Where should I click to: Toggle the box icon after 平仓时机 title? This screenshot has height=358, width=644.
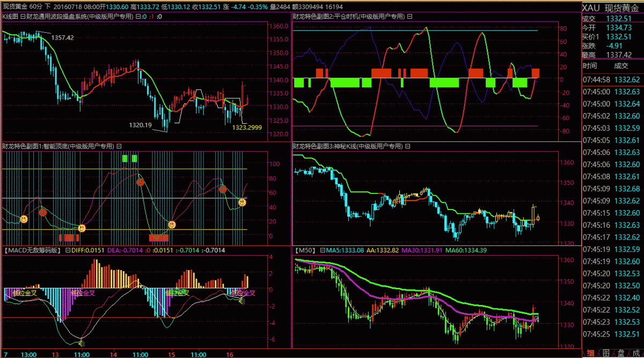point(409,17)
